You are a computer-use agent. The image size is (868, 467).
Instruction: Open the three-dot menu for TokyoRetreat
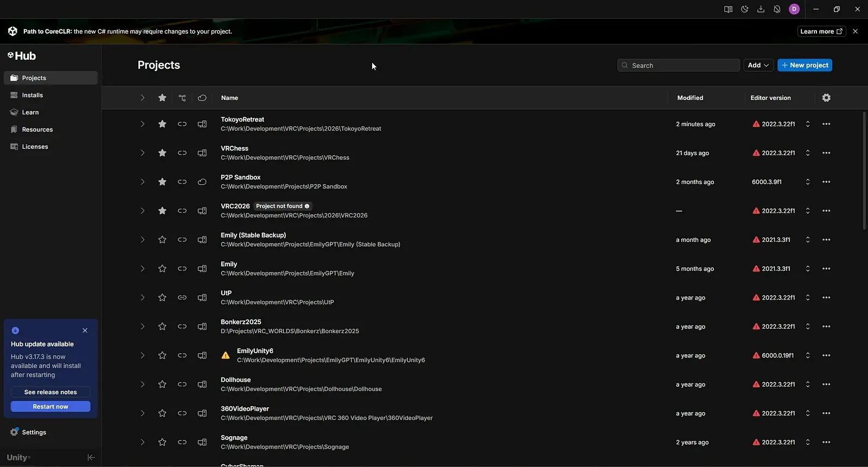[x=826, y=124]
